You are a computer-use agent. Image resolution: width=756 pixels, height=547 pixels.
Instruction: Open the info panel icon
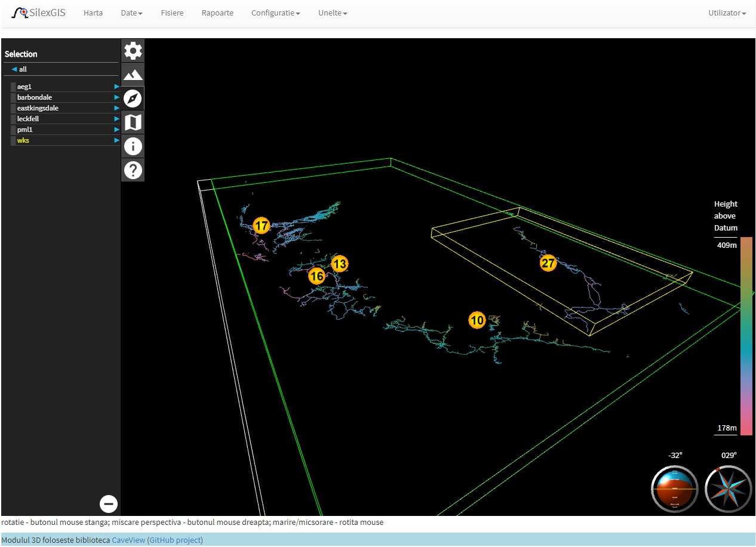(x=133, y=146)
